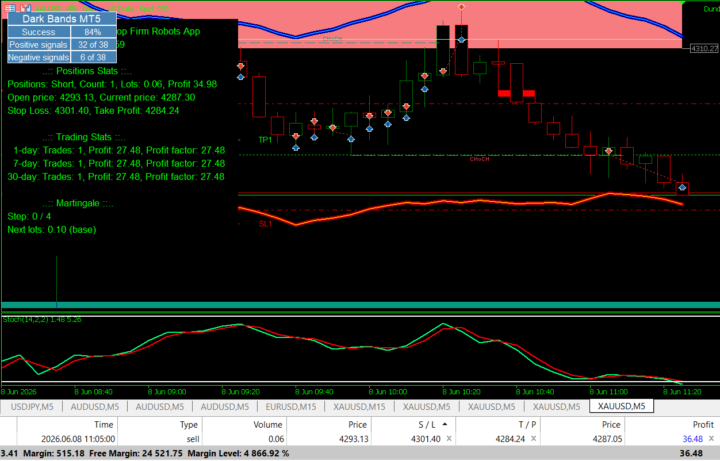Open the XAUUSD,M15 chart tab
The image size is (720, 461).
[x=359, y=406]
